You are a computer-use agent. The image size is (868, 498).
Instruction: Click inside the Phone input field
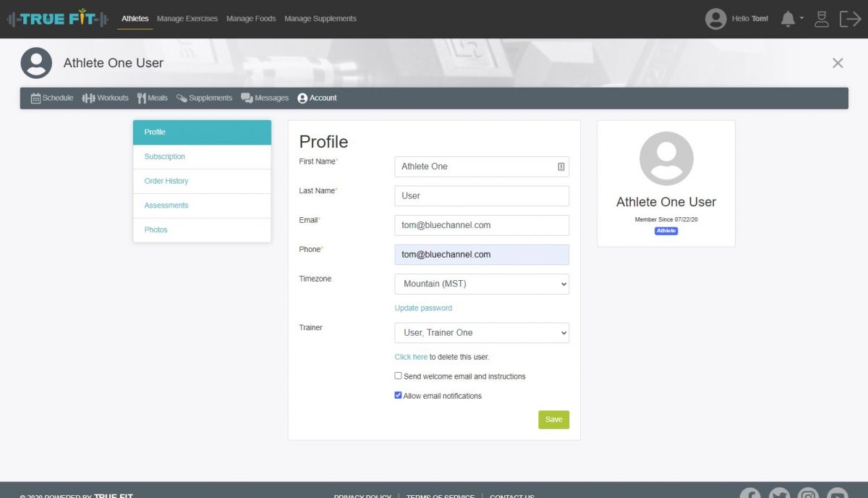click(482, 255)
